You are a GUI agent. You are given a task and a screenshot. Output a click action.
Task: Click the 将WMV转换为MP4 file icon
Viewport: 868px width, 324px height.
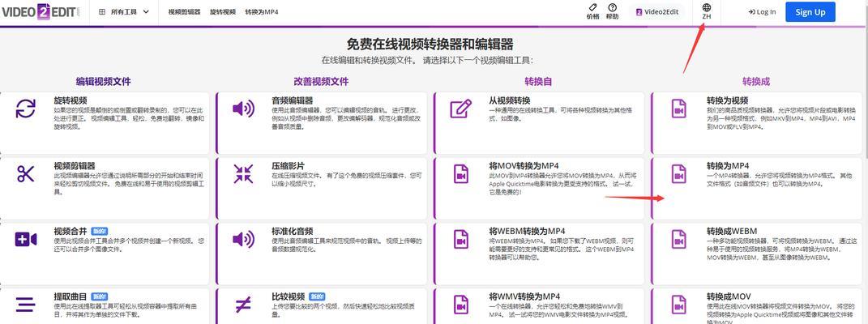point(460,304)
